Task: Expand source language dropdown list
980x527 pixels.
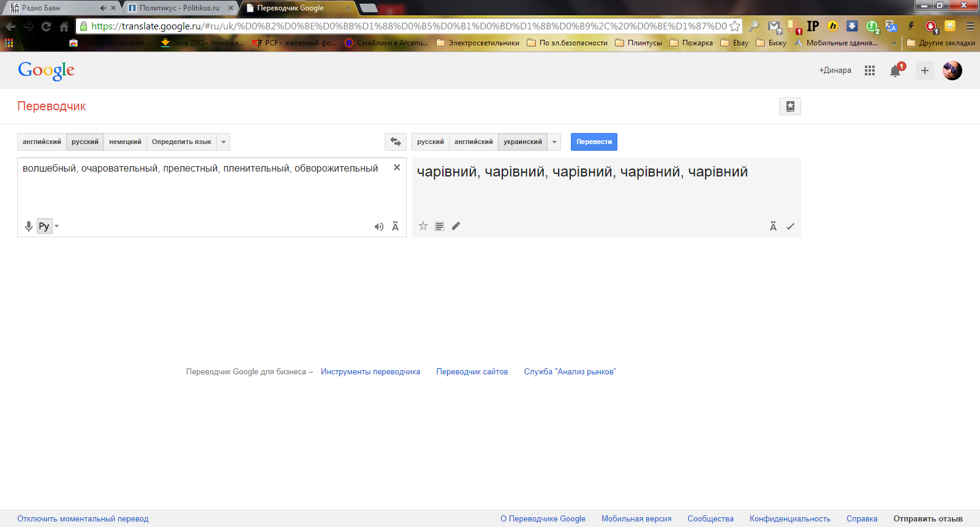Action: coord(224,142)
